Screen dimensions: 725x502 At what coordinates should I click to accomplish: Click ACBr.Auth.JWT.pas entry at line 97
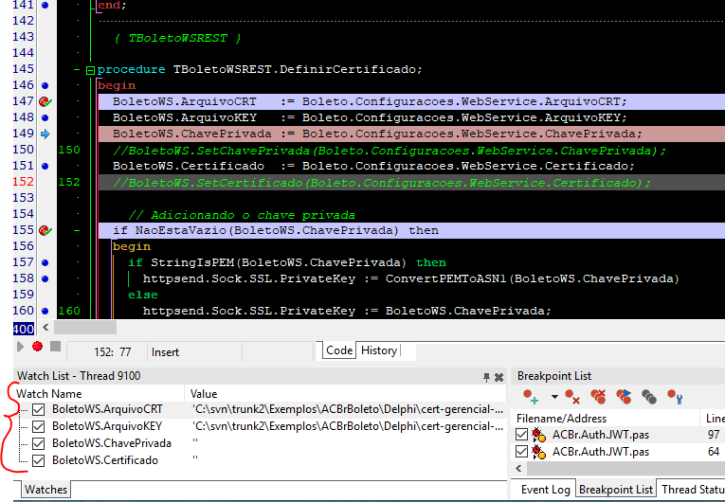(601, 435)
